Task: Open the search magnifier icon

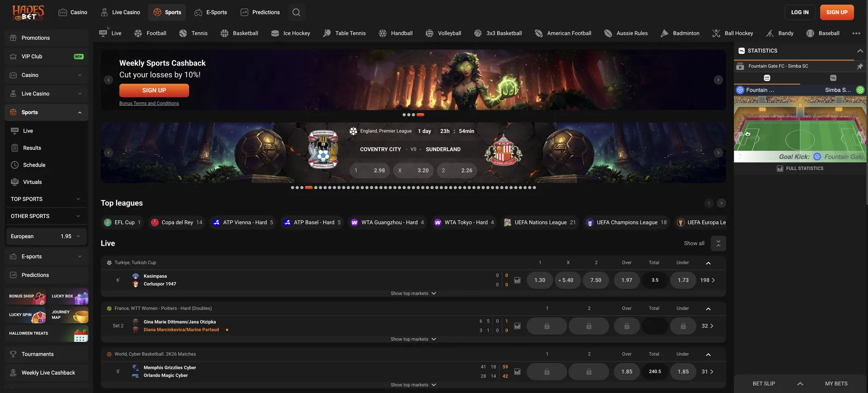Action: coord(296,12)
